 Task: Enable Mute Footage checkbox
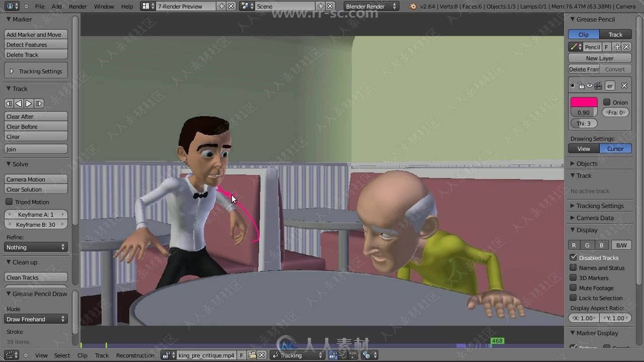(x=573, y=288)
